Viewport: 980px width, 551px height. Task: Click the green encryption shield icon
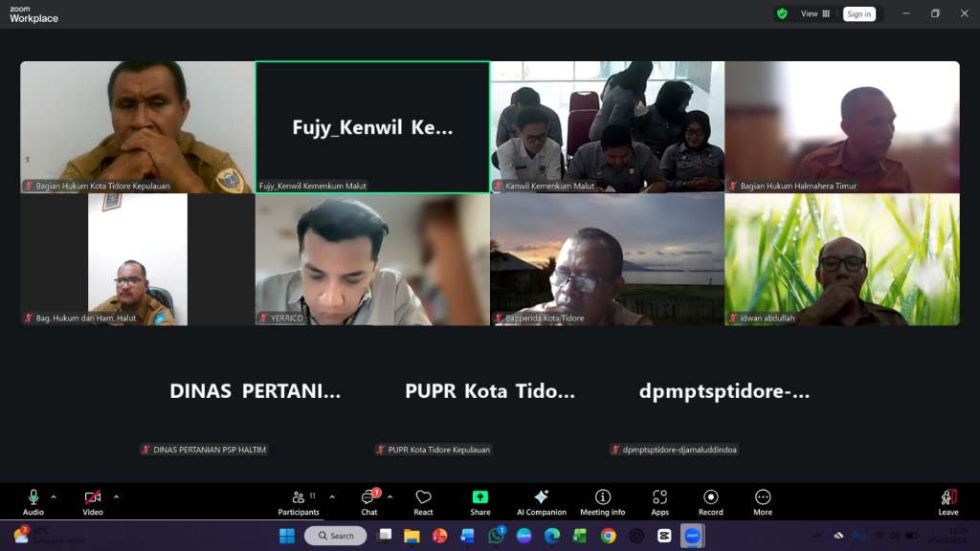[782, 14]
